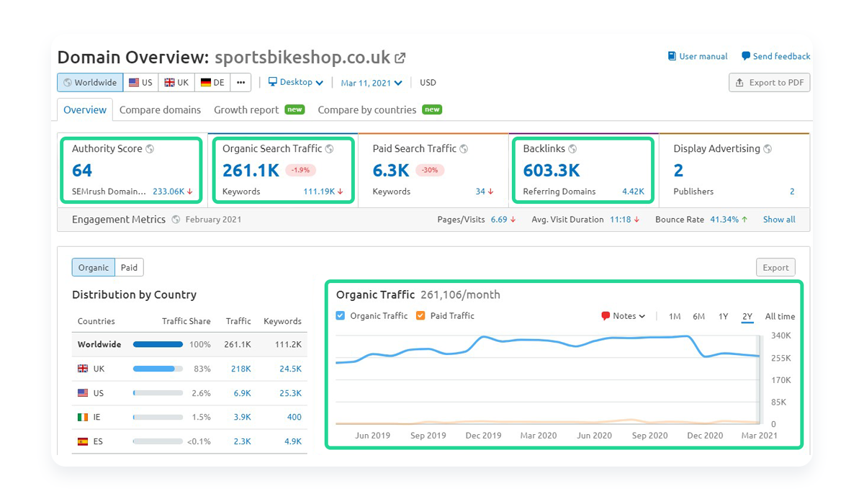
Task: Open the Compare domains tab
Action: tap(160, 110)
